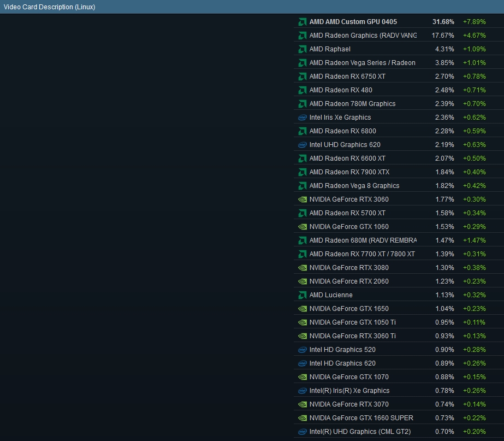Viewport: 504px width, 441px height.
Task: Click the +7.89% change value
Action: pos(474,22)
